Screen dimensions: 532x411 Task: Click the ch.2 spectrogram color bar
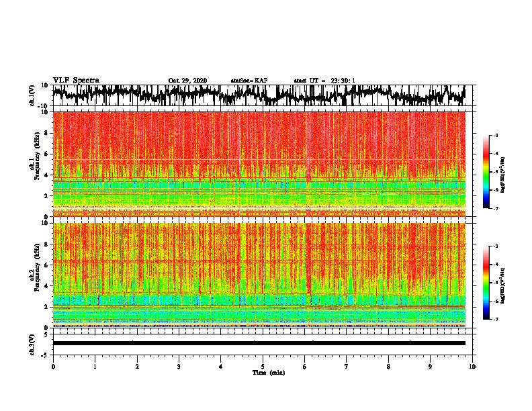(x=486, y=283)
